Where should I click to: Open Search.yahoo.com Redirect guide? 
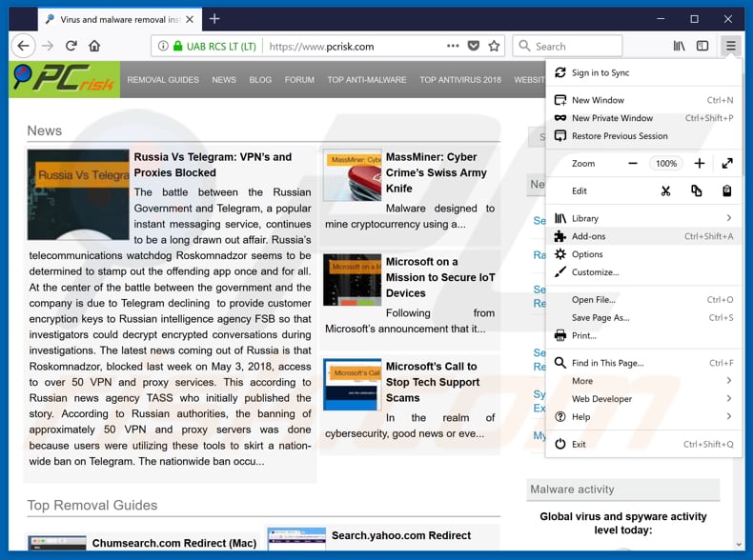pyautogui.click(x=401, y=535)
